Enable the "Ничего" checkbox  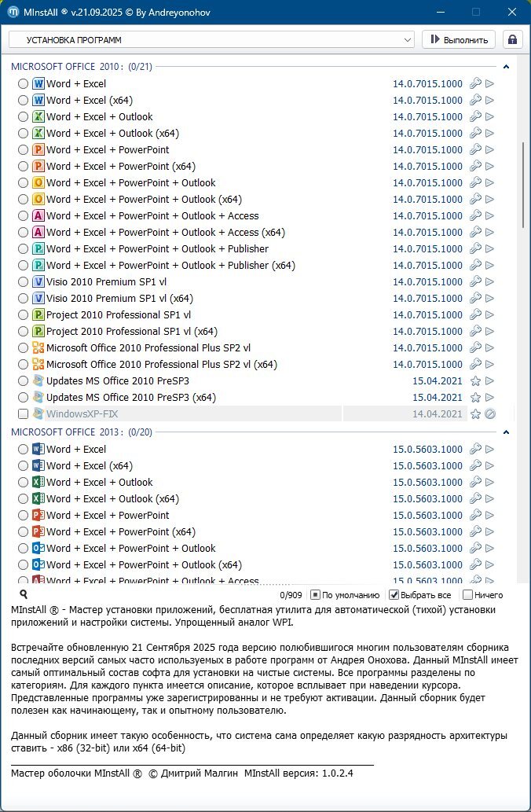click(x=468, y=595)
